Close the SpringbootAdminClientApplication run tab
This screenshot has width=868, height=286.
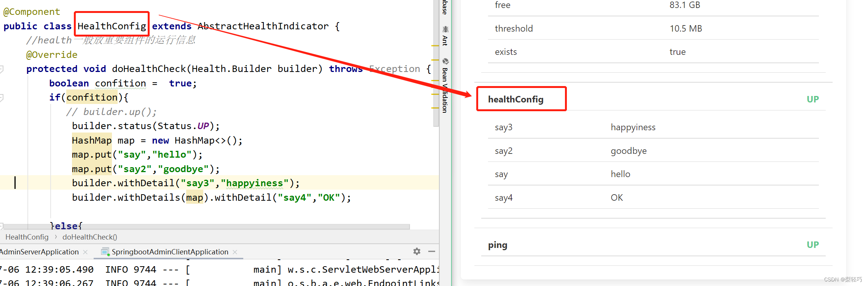pos(235,252)
